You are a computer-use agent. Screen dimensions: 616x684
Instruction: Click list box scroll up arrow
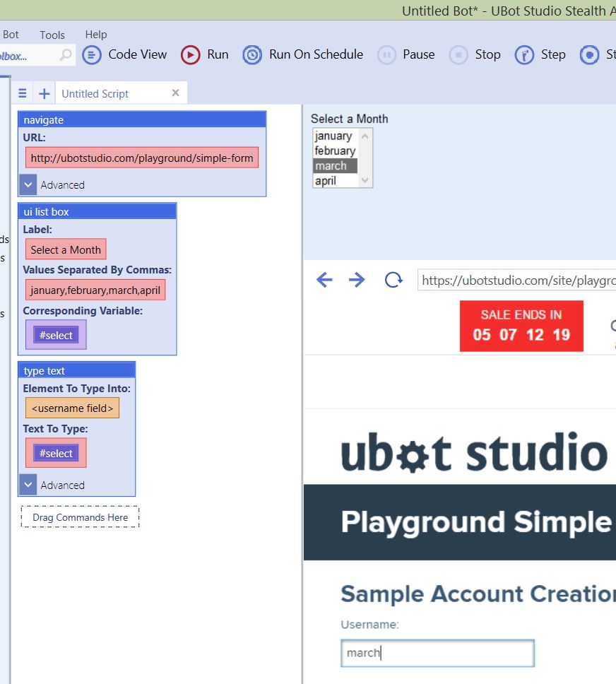pos(365,136)
